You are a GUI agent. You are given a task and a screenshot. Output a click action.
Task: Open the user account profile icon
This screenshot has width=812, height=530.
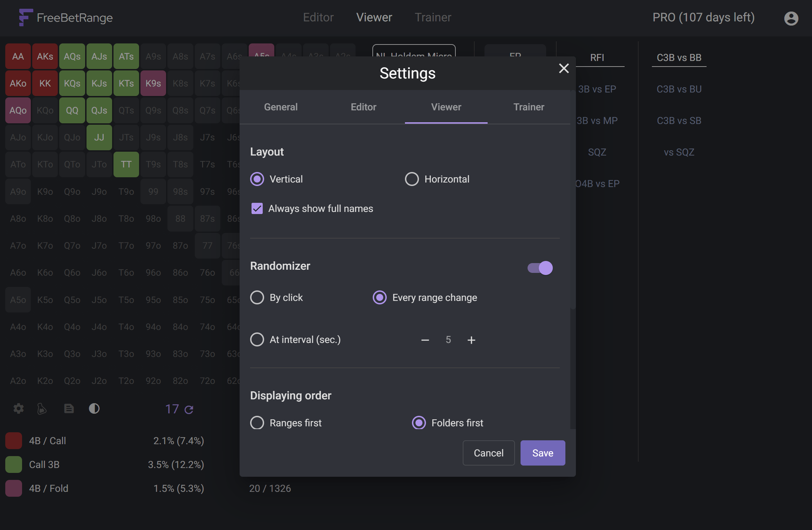(791, 18)
